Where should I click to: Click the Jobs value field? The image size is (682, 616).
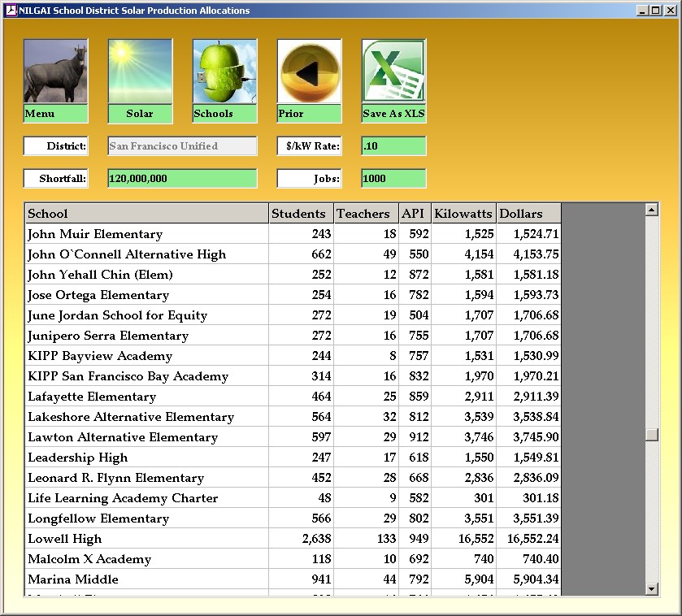coord(393,179)
